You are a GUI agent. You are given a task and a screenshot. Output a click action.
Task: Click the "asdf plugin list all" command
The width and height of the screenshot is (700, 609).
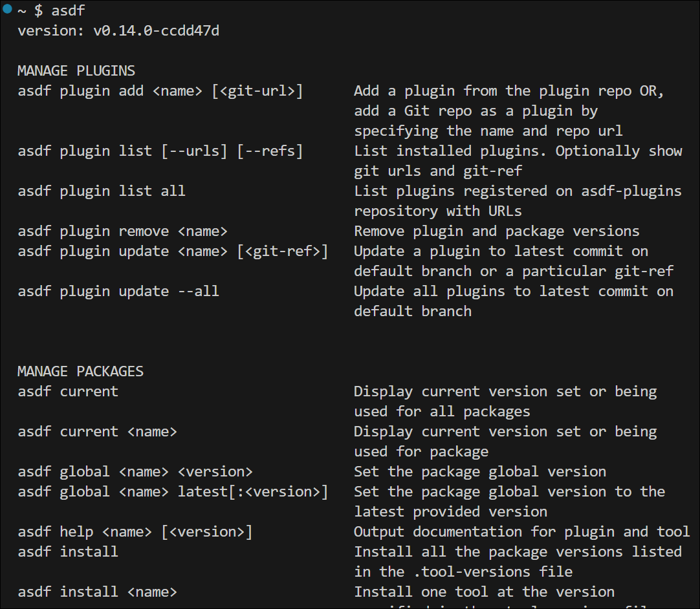tap(102, 191)
